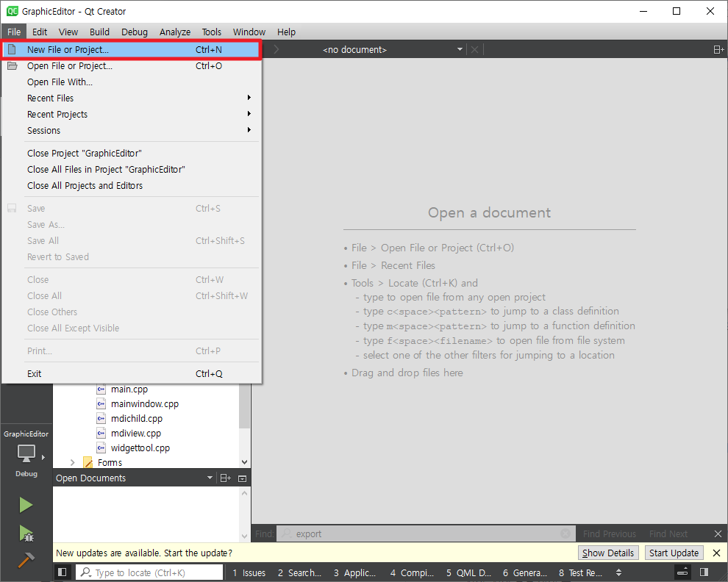Choose Open File or Project from menu

132,66
